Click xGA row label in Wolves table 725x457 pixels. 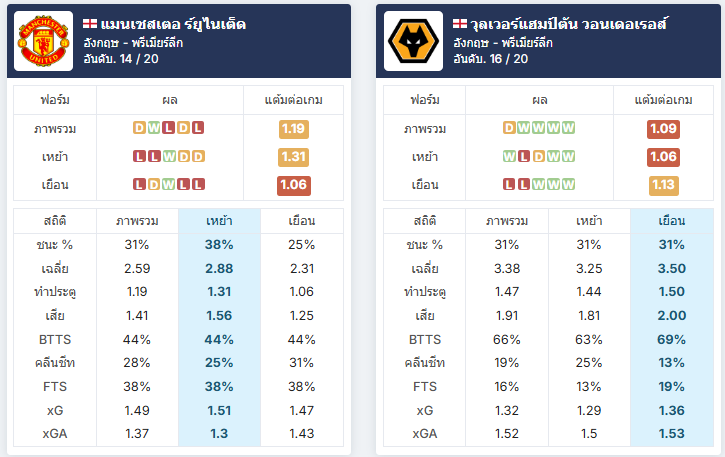[x=425, y=434]
